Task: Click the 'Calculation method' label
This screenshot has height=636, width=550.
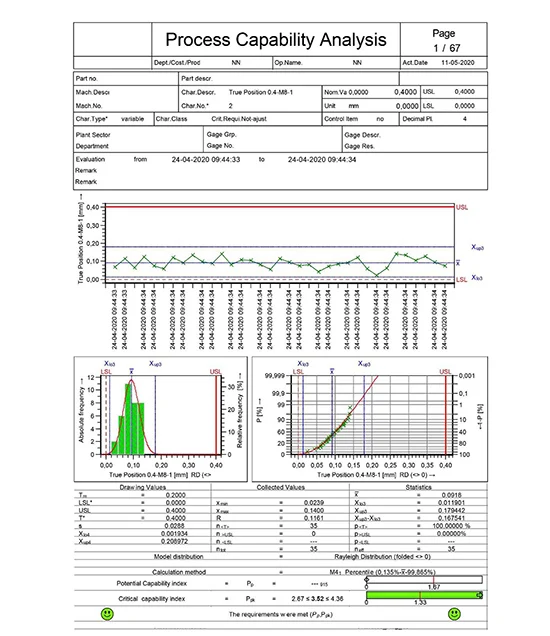Action: pyautogui.click(x=179, y=572)
